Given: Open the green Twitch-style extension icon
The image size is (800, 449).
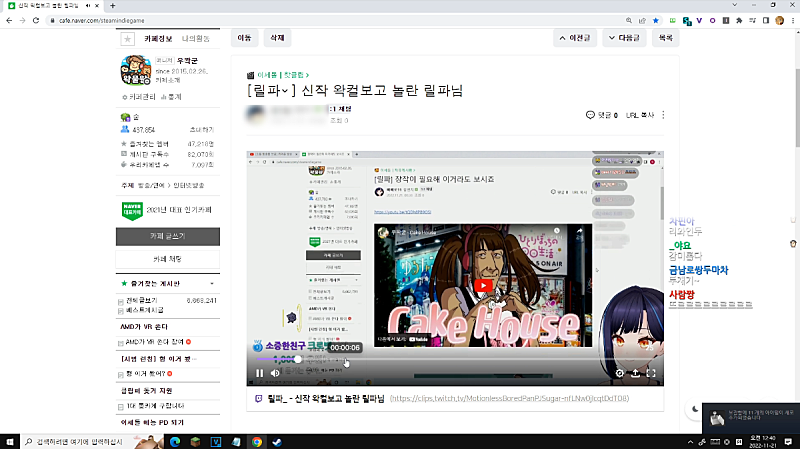Looking at the screenshot, I should tap(672, 20).
